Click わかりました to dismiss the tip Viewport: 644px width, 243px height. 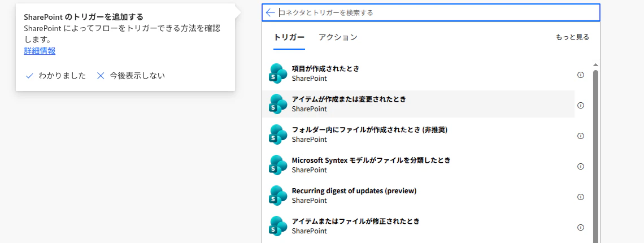(55, 76)
